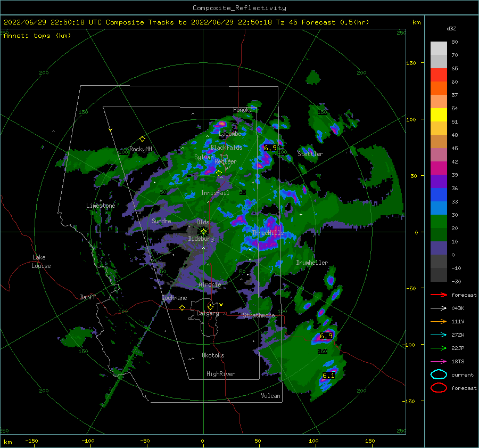Click the 6.9 storm top label near Stettler

pos(270,148)
